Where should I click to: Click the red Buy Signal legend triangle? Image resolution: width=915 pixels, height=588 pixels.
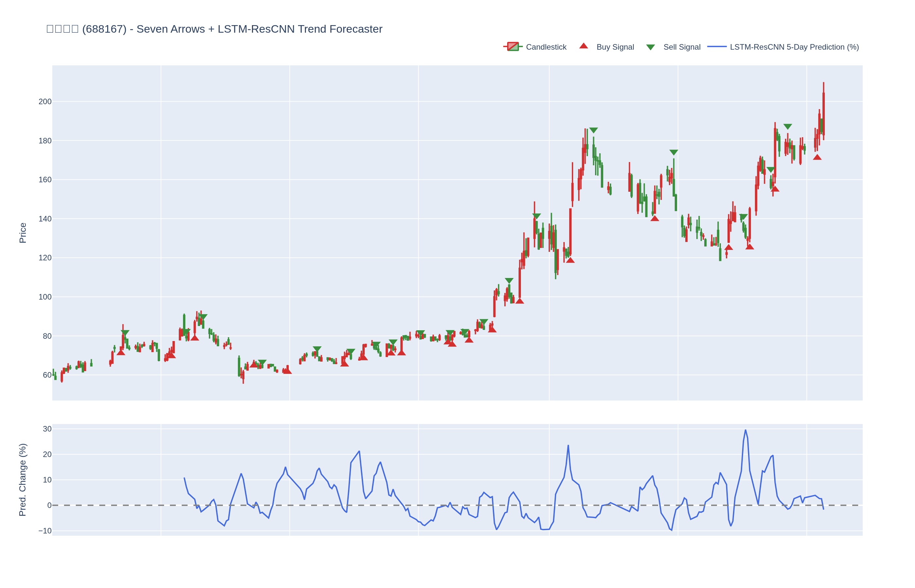(583, 46)
